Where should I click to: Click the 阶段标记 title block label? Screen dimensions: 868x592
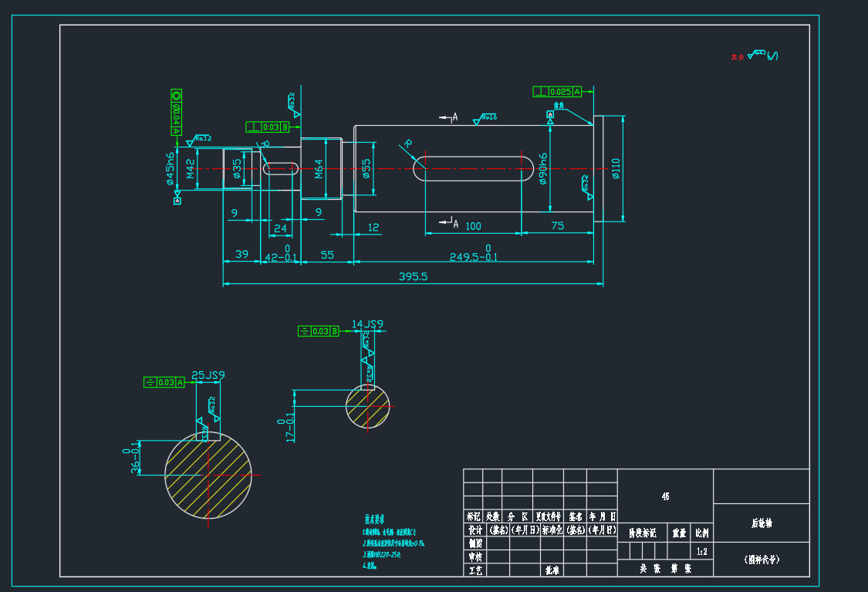[642, 533]
